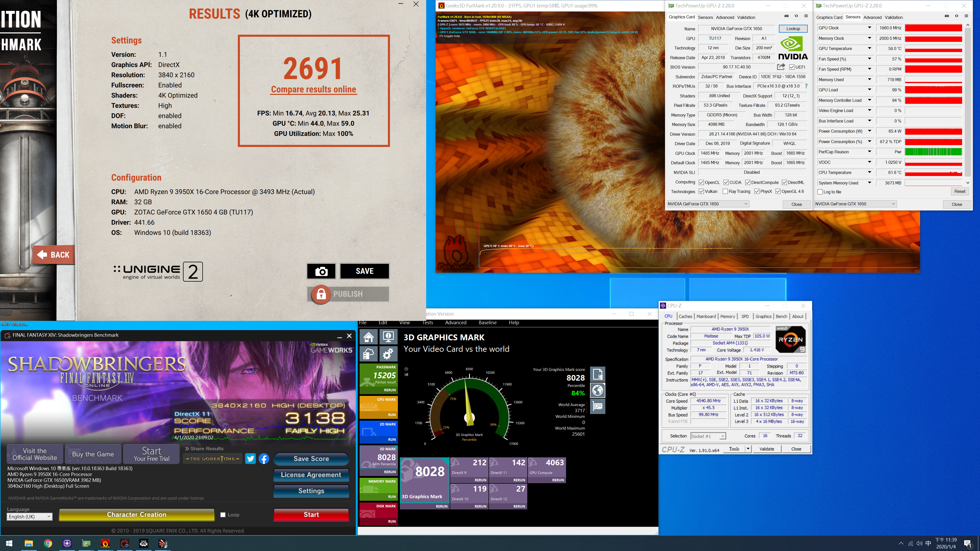Viewport: 980px width, 551px height.
Task: Click GPU-Z Sensors vertical scrollbar down arrow
Action: 968,183
